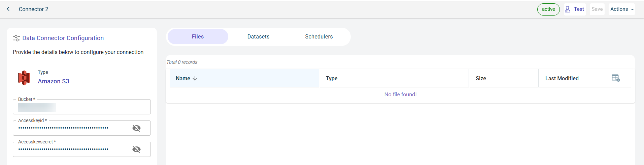Click the back arrow beside Connector 2
Viewport: 644px width, 165px height.
pyautogui.click(x=8, y=9)
